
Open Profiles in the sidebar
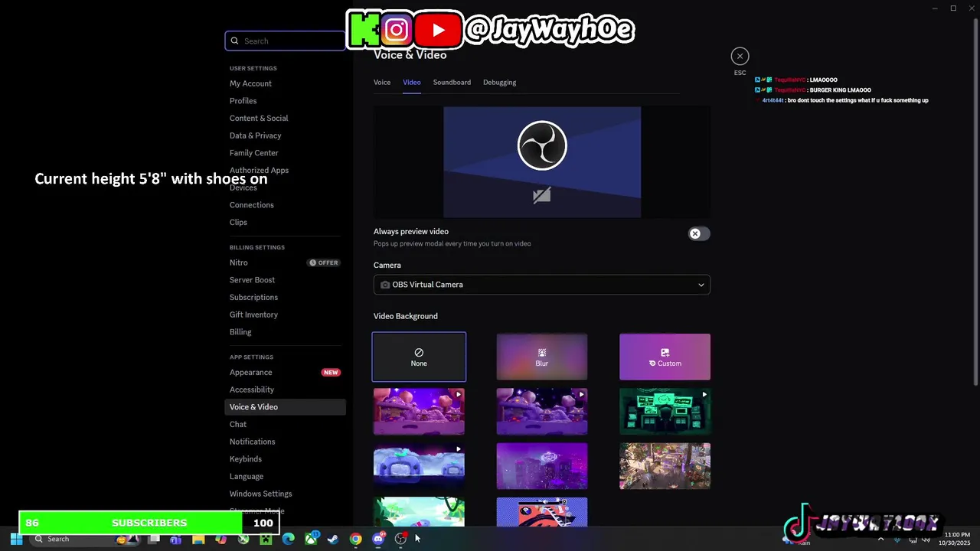(x=285, y=101)
